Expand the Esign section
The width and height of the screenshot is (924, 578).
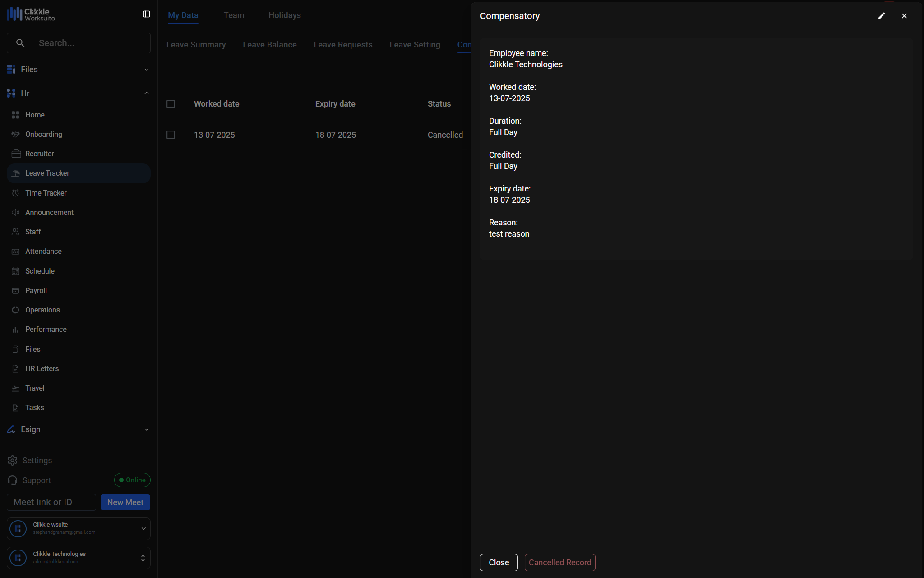tap(146, 429)
